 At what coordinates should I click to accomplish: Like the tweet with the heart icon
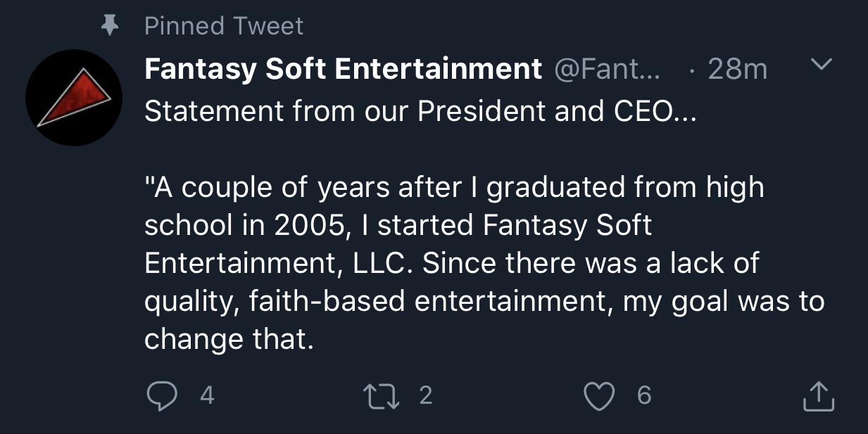click(x=600, y=396)
